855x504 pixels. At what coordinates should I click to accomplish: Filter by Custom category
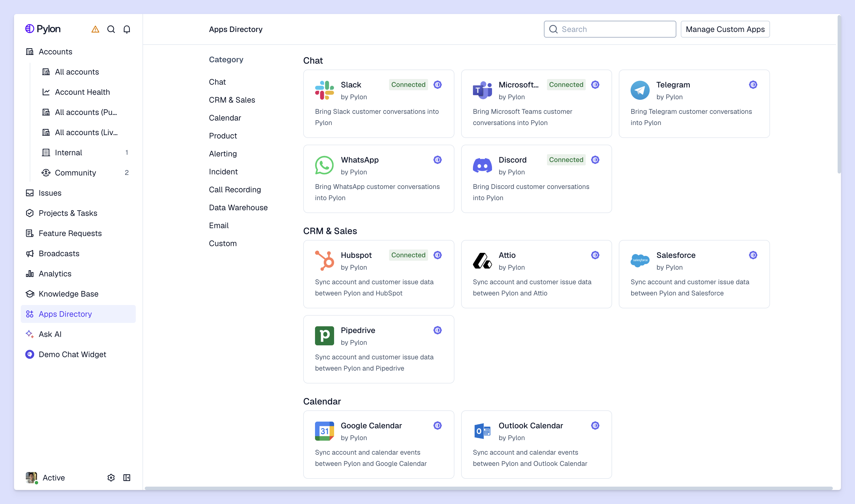click(x=223, y=244)
